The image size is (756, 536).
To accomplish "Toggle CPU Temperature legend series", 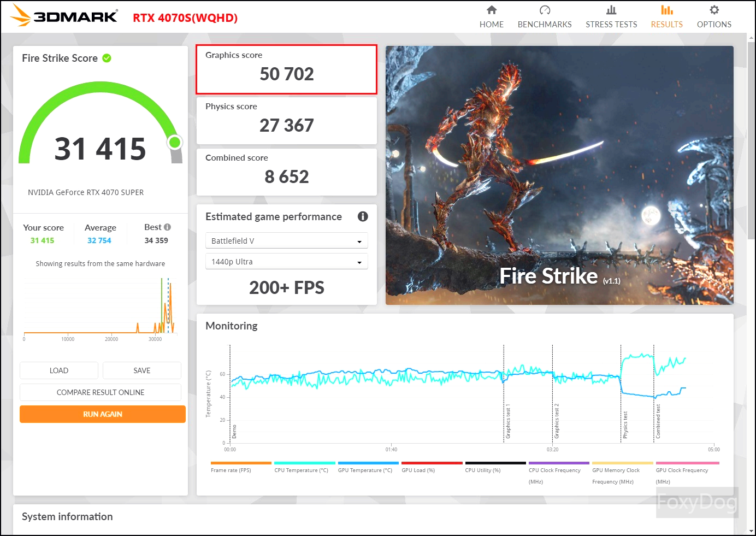I will 304,468.
